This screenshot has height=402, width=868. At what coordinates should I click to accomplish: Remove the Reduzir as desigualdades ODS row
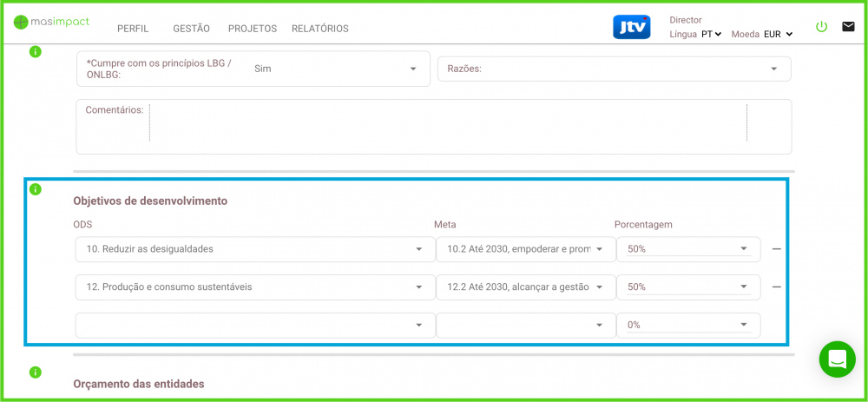pyautogui.click(x=776, y=249)
